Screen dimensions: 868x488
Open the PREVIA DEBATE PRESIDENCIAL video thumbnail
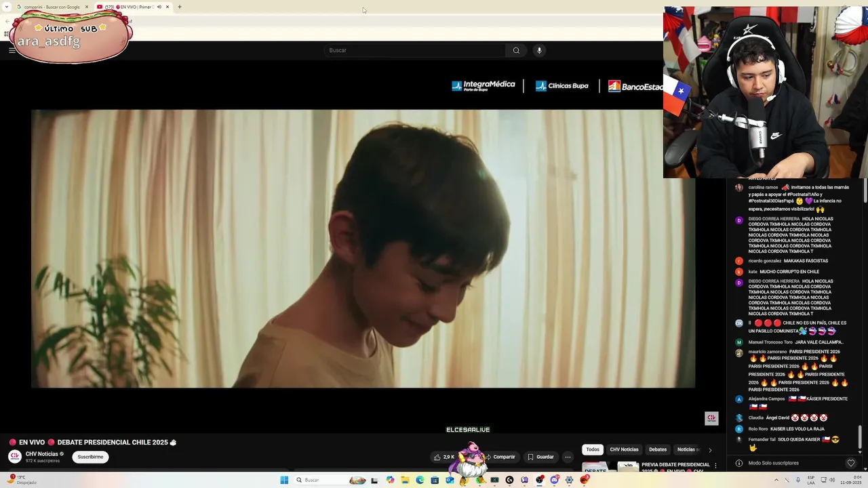tap(610, 468)
